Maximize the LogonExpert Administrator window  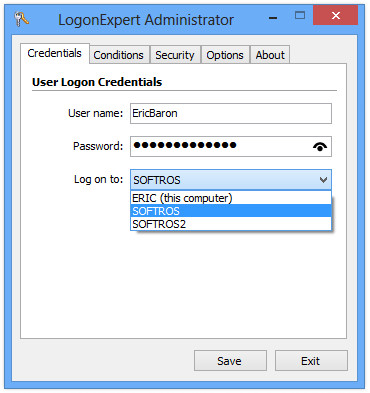point(300,15)
